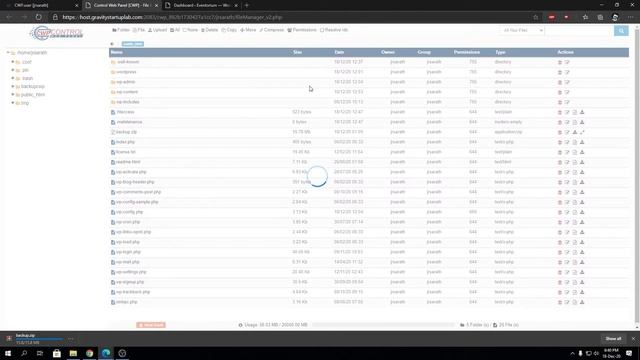Open the wordpress folder

(x=126, y=72)
